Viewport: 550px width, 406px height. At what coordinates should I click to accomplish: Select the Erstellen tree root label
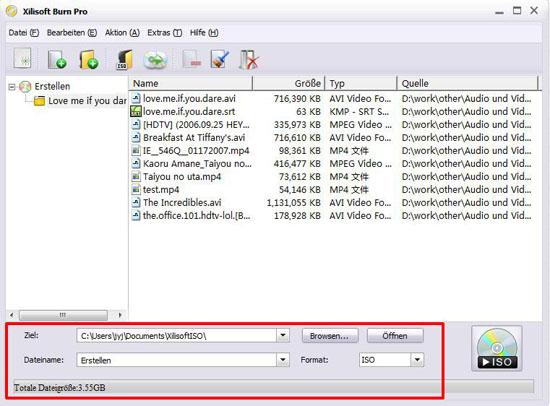click(x=52, y=86)
